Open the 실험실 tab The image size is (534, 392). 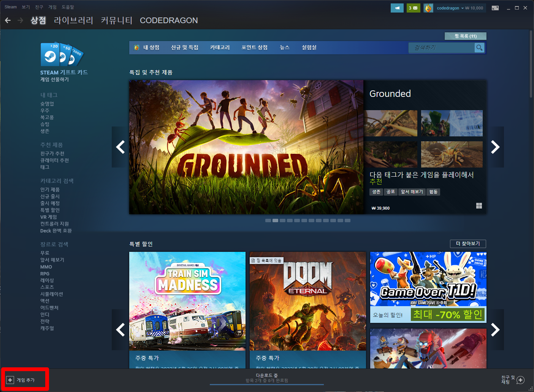coord(309,47)
